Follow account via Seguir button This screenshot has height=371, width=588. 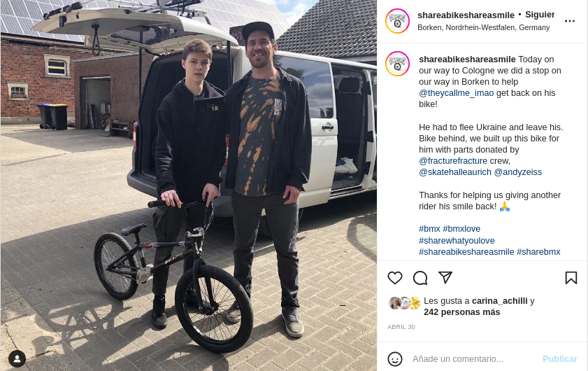click(x=540, y=15)
